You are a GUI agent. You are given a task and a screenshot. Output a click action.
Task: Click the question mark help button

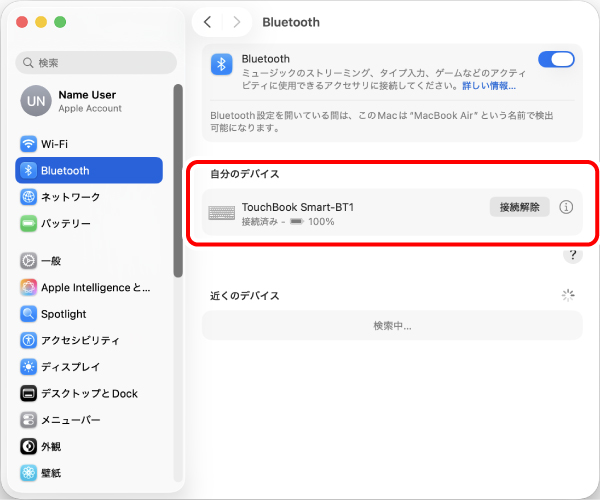pyautogui.click(x=573, y=255)
